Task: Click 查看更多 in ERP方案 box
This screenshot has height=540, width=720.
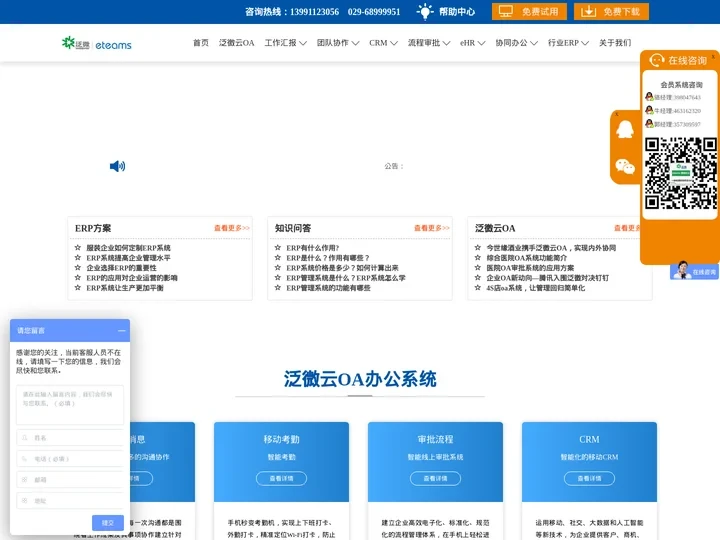Action: tap(232, 228)
